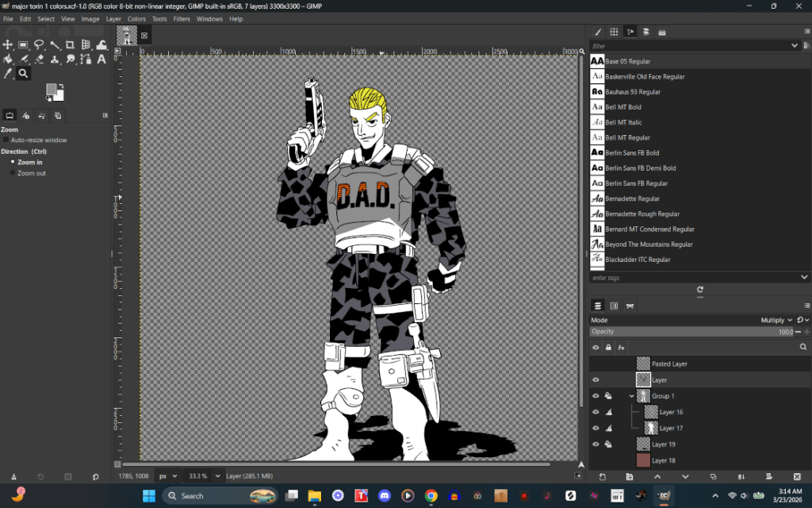Open the font filter dropdown arrow
This screenshot has height=508, width=812.
[x=792, y=45]
